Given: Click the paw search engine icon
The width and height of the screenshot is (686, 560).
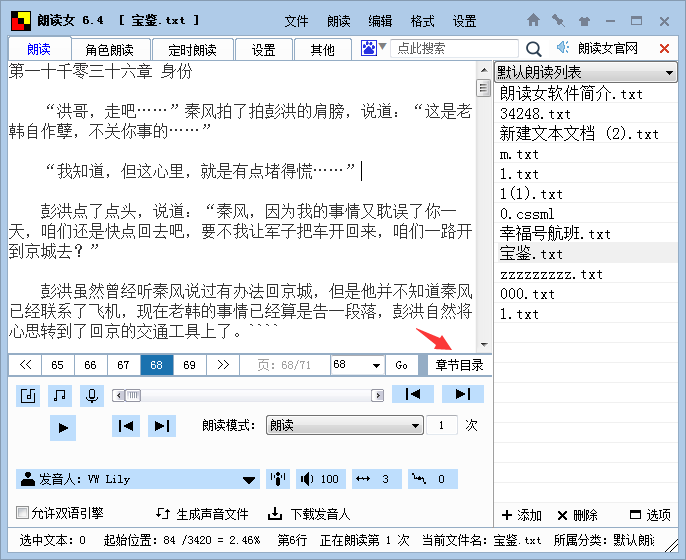Looking at the screenshot, I should 368,48.
